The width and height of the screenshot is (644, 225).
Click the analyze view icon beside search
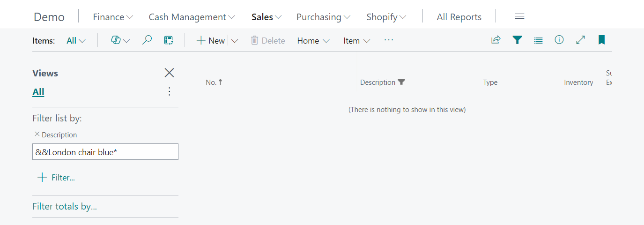tap(169, 40)
